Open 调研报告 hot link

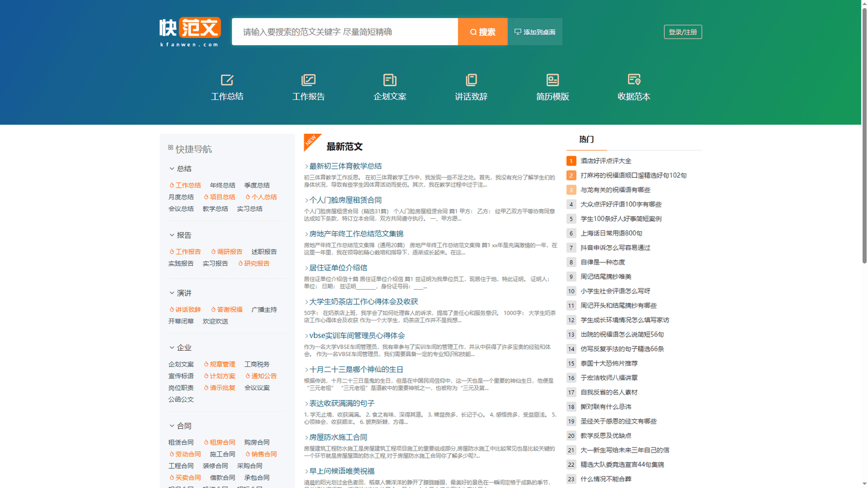pos(227,252)
